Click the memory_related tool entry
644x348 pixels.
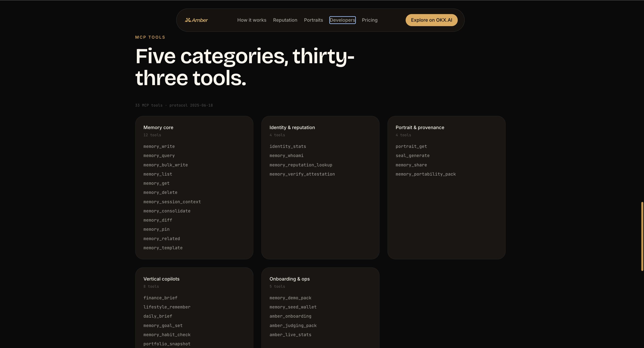[x=161, y=239]
